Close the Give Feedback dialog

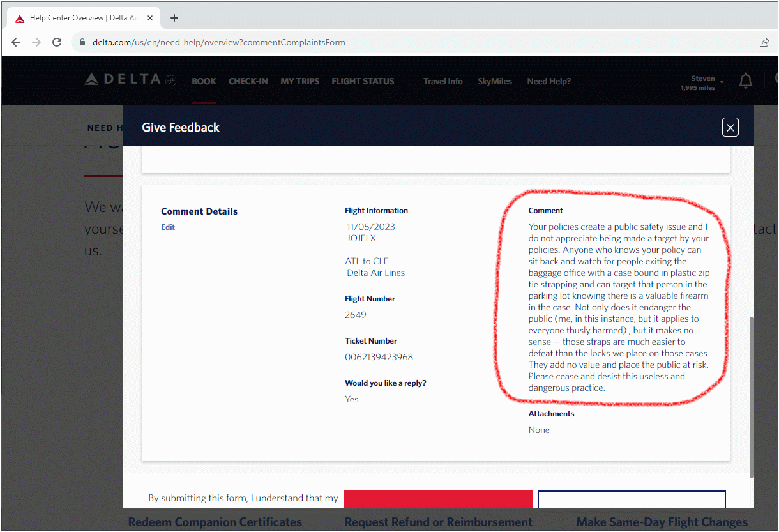pos(730,128)
